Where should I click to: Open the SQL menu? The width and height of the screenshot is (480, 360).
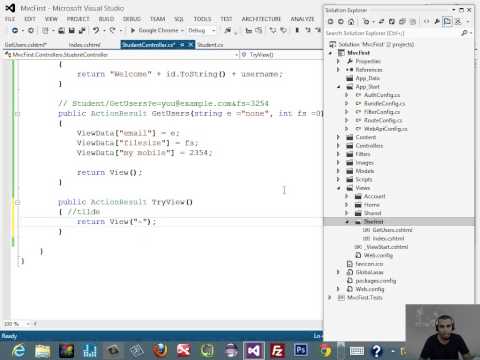tap(179, 19)
